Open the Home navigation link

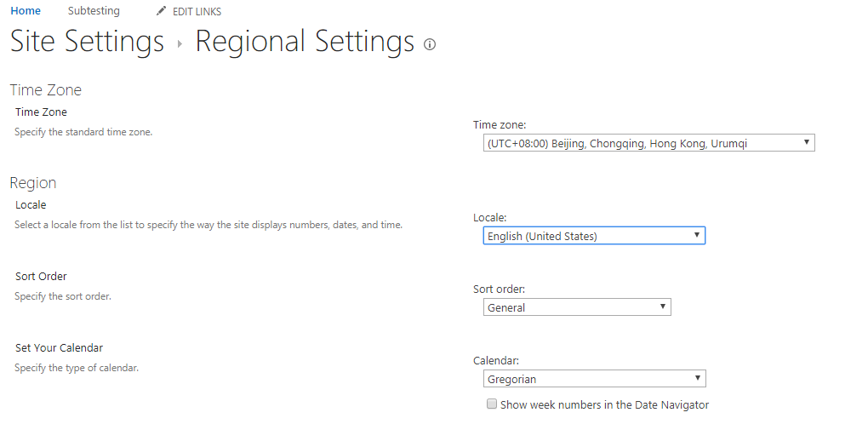tap(26, 11)
